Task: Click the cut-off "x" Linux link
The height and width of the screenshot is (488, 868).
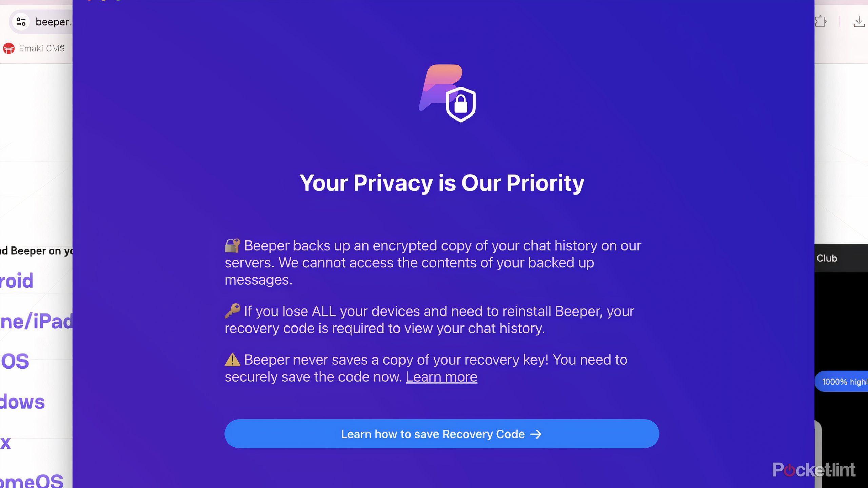Action: pyautogui.click(x=5, y=443)
